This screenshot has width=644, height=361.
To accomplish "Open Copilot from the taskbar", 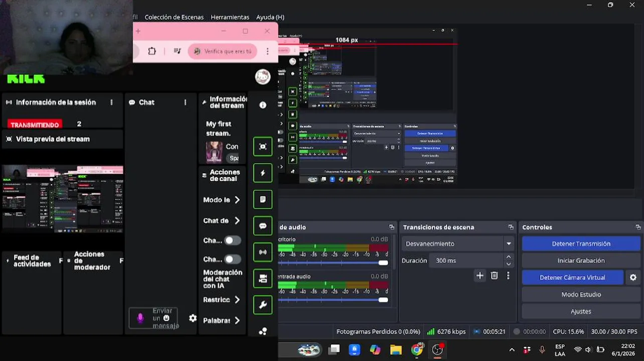I will pyautogui.click(x=375, y=349).
